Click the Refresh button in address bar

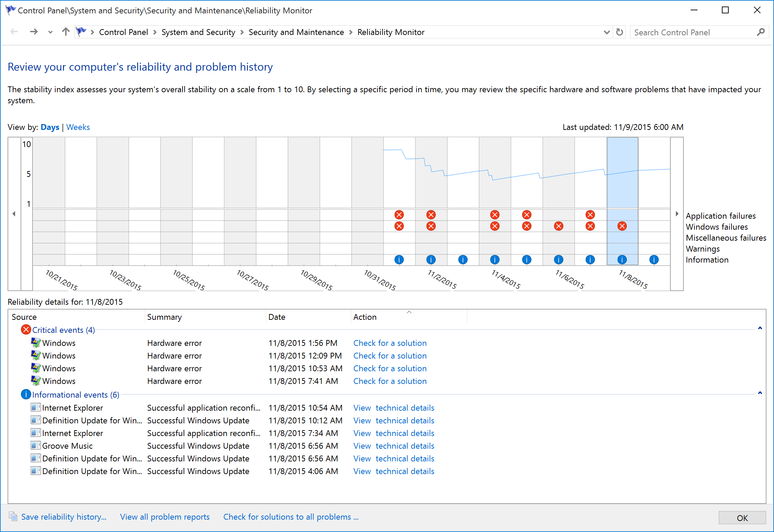click(x=619, y=32)
